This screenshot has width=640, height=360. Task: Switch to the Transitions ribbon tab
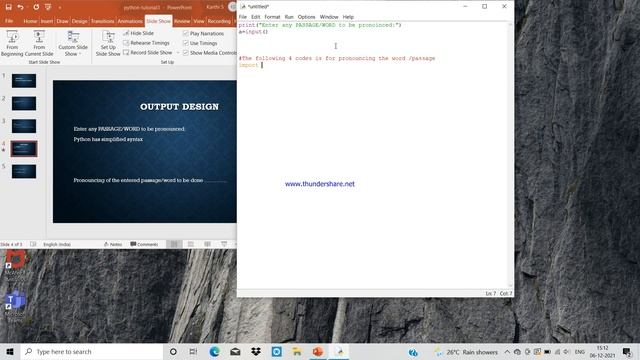pyautogui.click(x=102, y=21)
